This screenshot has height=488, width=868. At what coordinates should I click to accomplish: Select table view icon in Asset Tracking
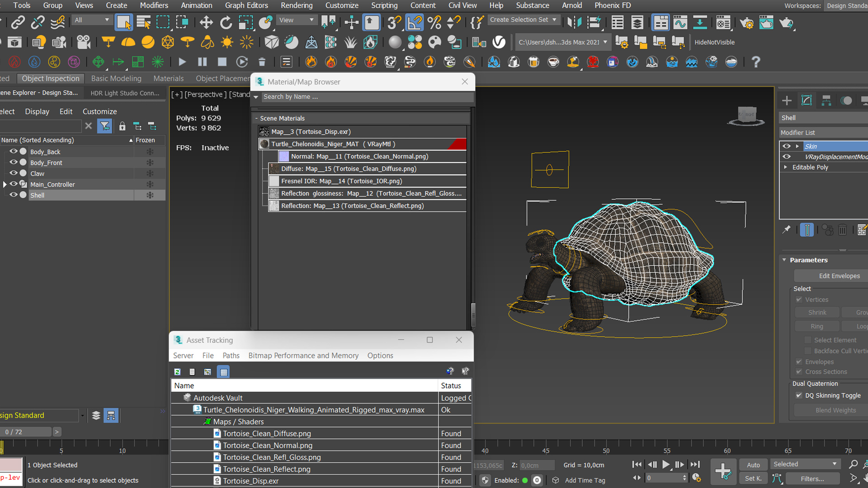[x=223, y=371]
